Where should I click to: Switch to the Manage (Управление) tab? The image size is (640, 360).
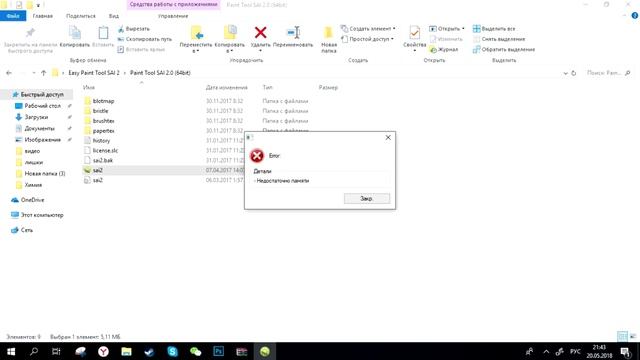(173, 16)
